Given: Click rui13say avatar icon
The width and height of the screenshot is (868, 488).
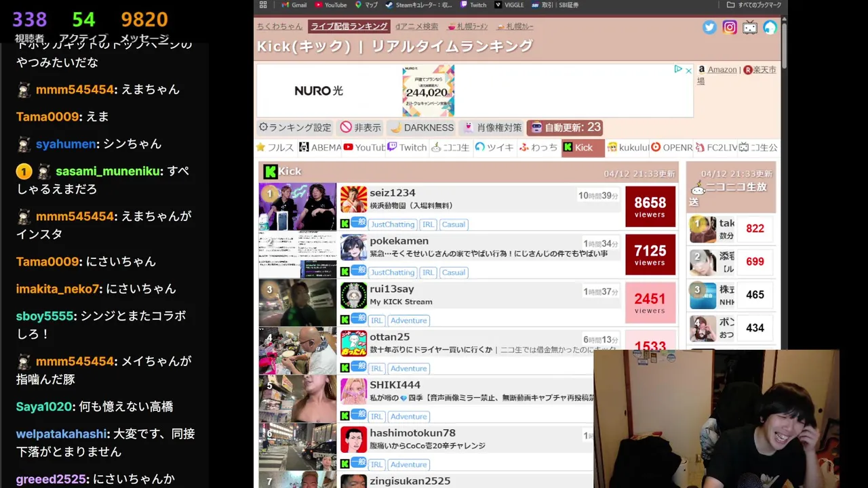Looking at the screenshot, I should pyautogui.click(x=353, y=296).
